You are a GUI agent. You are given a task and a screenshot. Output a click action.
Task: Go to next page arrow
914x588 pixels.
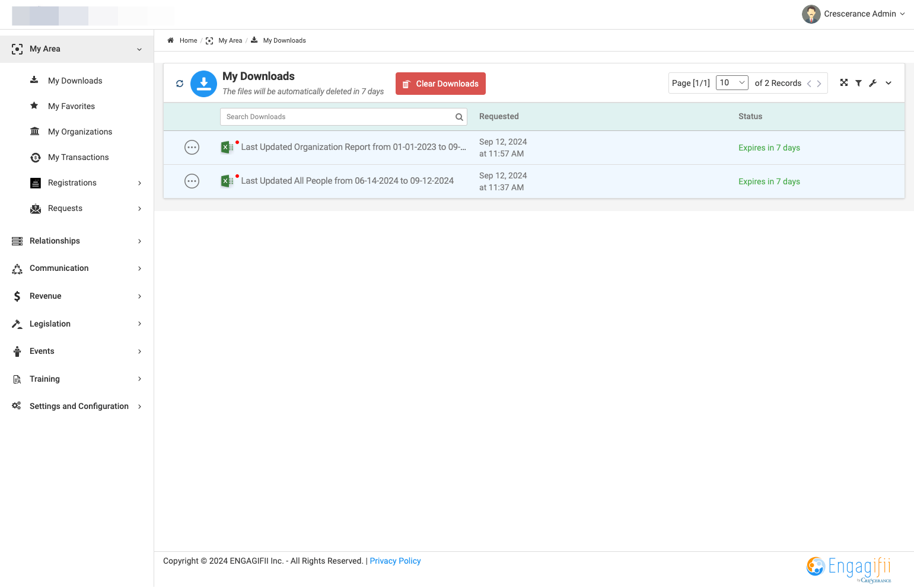[x=819, y=84]
